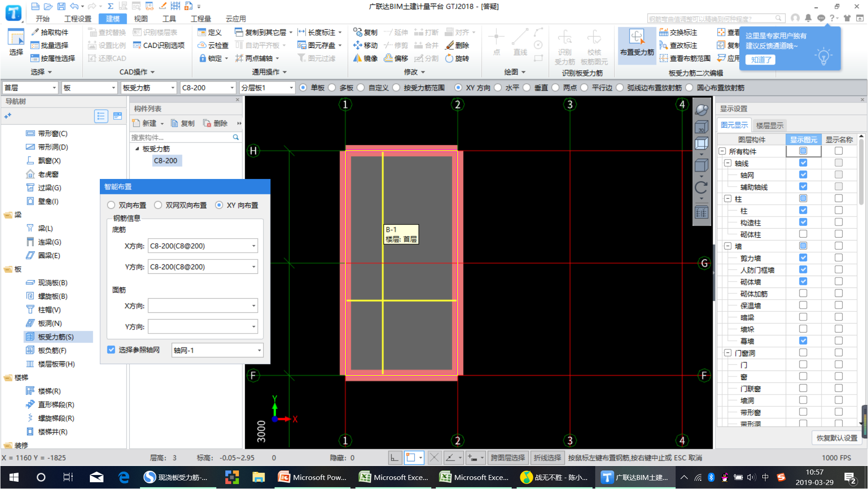Open the 工程量 ribbon tab
Screen dimensions: 868x489
(201, 19)
